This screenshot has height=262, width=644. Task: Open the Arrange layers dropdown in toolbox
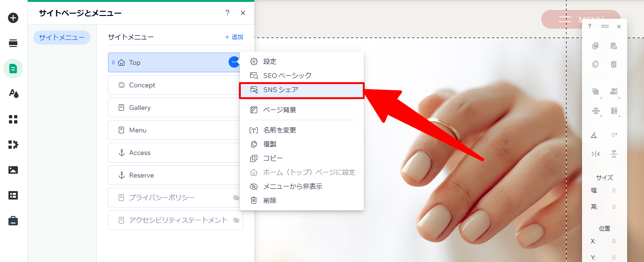(x=596, y=92)
